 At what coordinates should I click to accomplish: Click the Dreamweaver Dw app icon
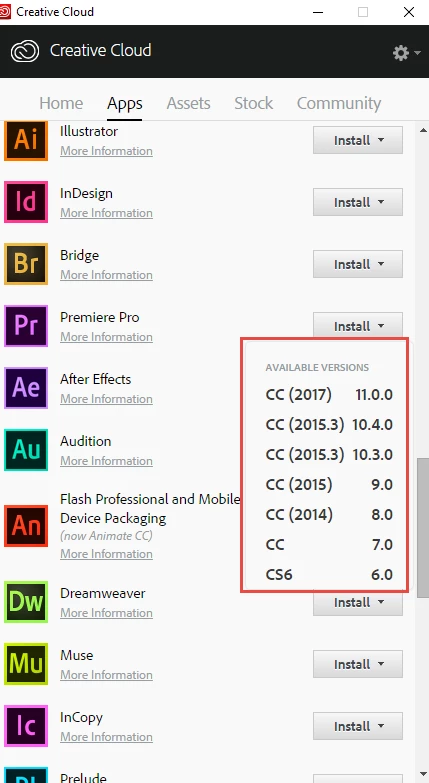26,602
